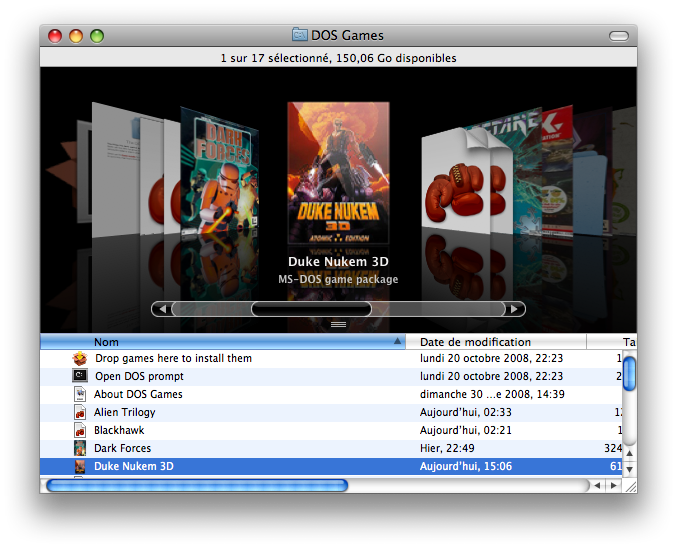Screen dimensions: 677x548
Task: Click the Drop games here installer icon
Action: 80,358
